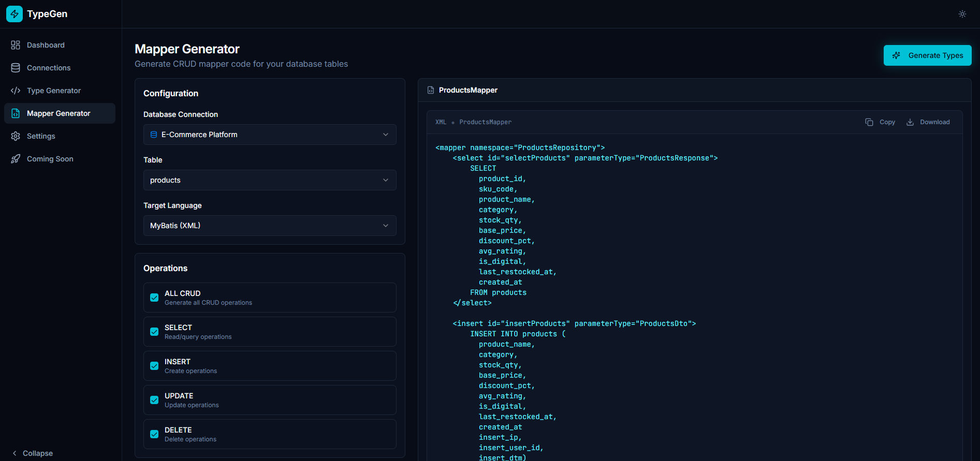Click the 'Generate all CRUD operations' description
Image resolution: width=980 pixels, height=461 pixels.
click(208, 303)
